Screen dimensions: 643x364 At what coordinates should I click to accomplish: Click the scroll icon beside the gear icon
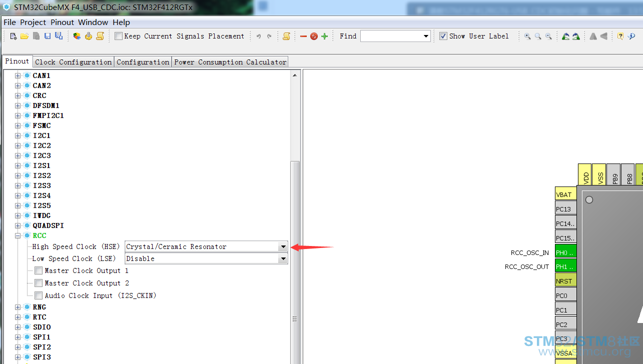coord(100,36)
